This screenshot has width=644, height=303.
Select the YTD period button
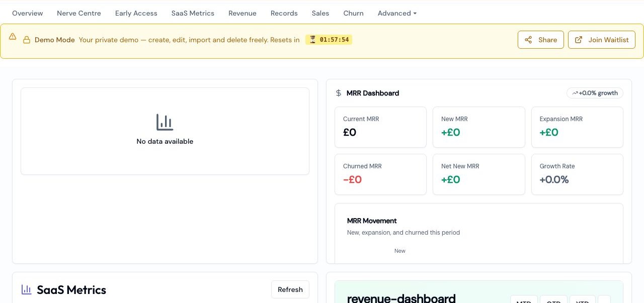(x=583, y=299)
